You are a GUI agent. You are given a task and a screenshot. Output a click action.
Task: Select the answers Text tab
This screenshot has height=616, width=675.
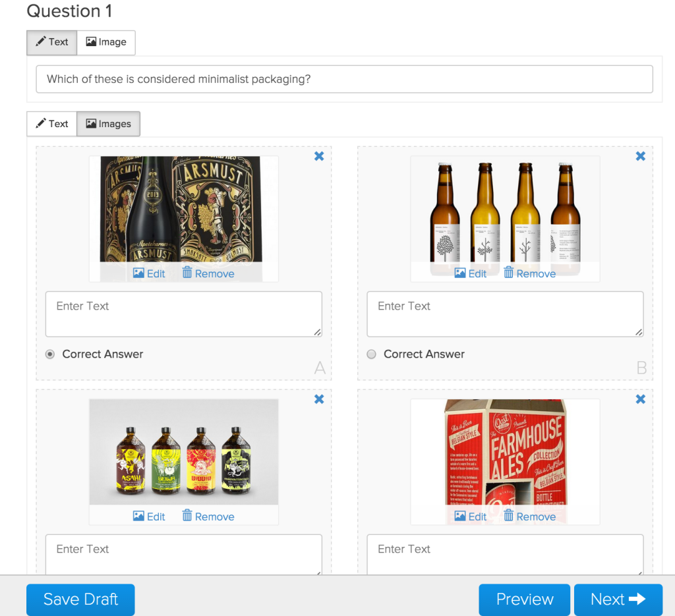tap(52, 124)
